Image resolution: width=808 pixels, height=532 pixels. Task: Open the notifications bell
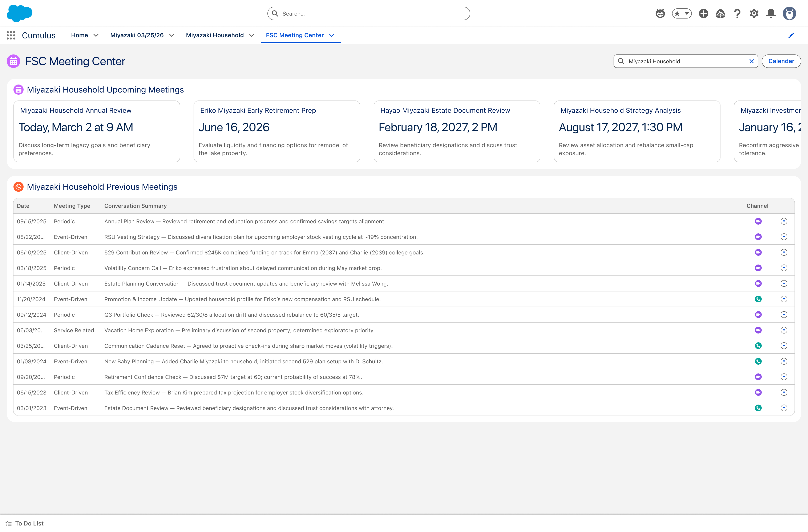[771, 14]
